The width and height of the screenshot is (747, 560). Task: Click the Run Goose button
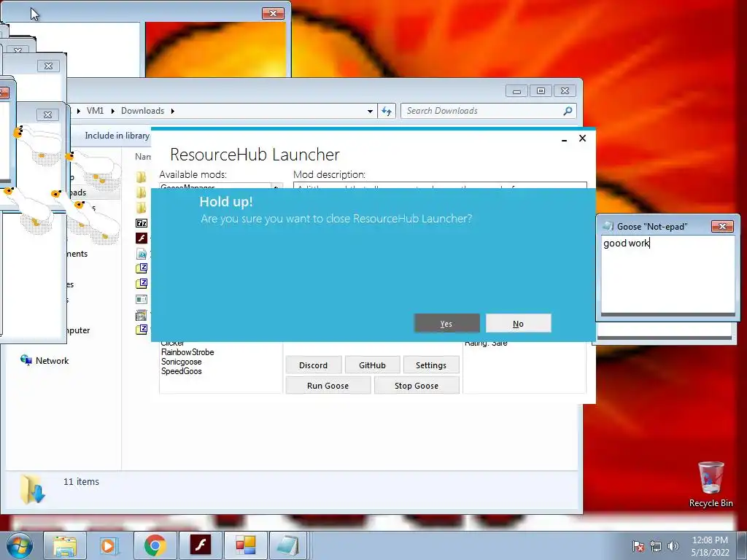pyautogui.click(x=328, y=386)
